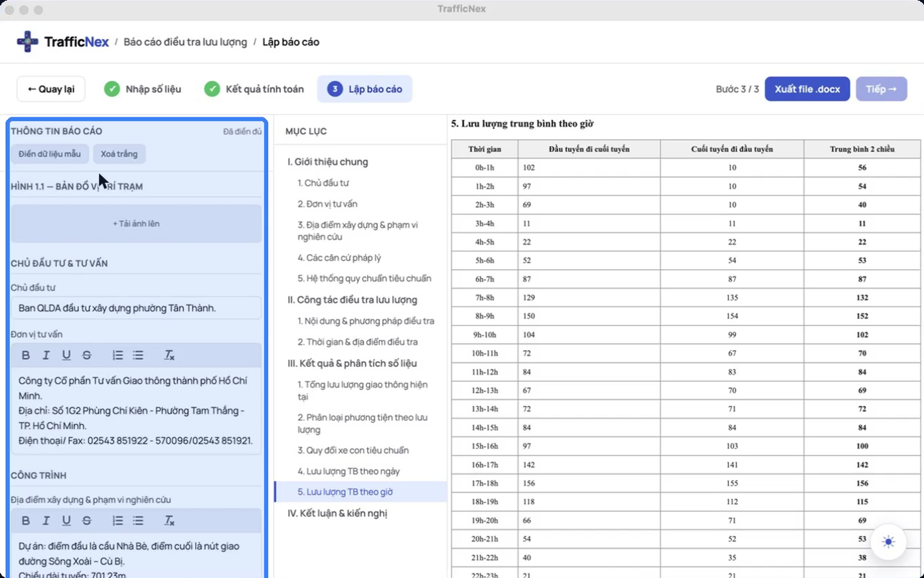Insert bullet list in Đơn vị tư vấn editor
The width and height of the screenshot is (924, 578).
(x=138, y=355)
